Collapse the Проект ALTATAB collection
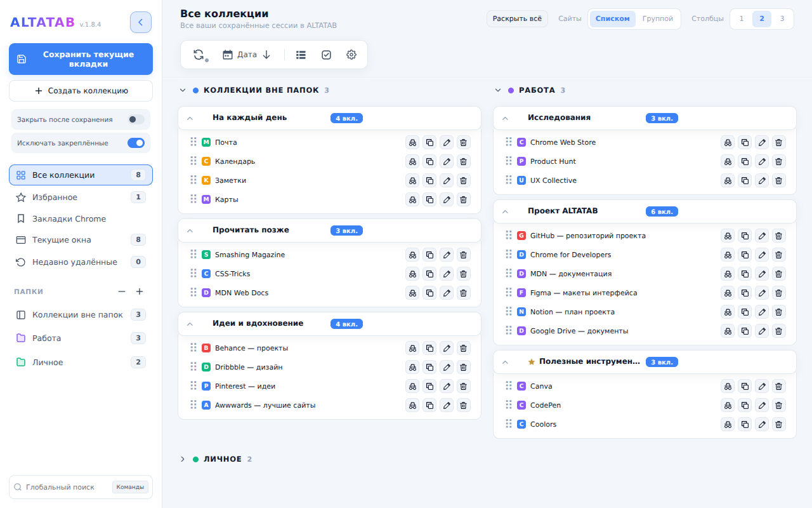 click(x=505, y=211)
